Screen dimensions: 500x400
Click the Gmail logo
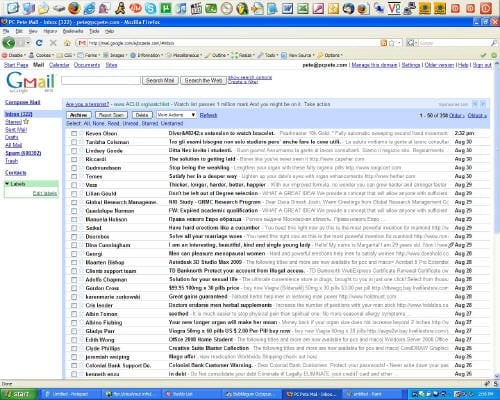coord(30,82)
